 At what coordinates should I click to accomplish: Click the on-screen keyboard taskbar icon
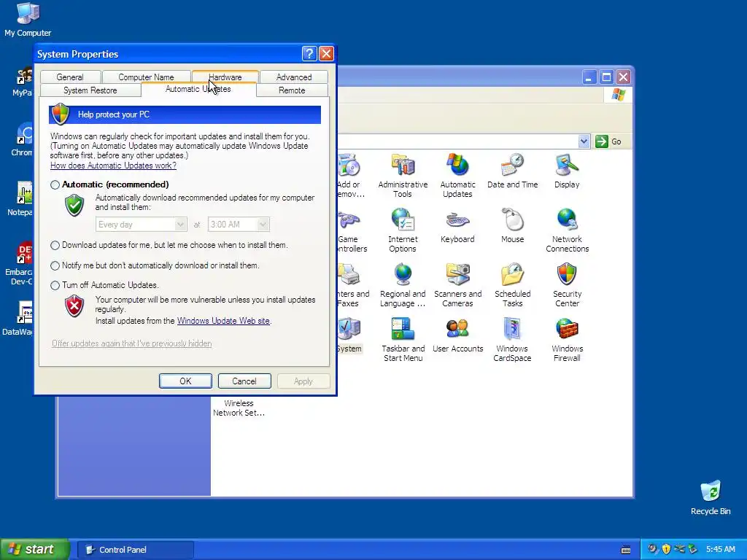[626, 550]
